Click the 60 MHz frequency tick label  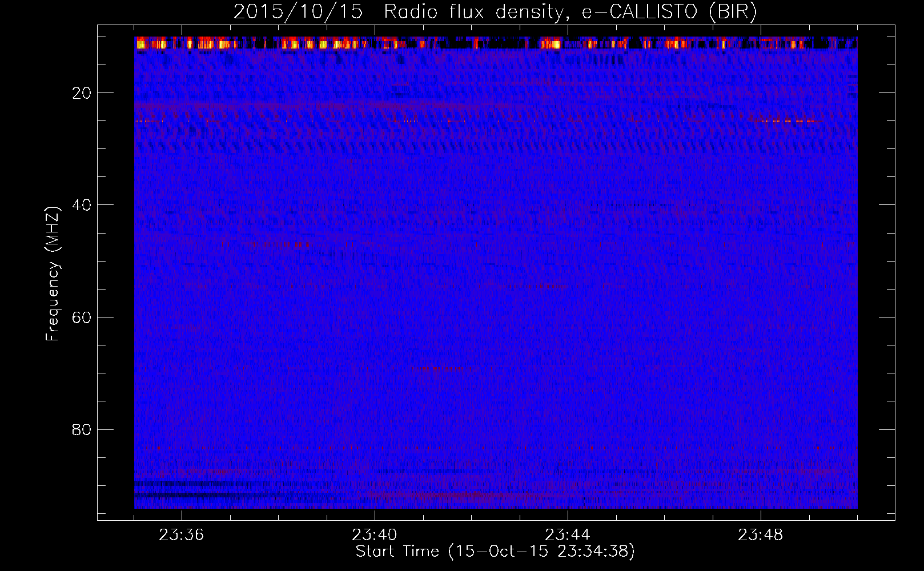click(82, 317)
